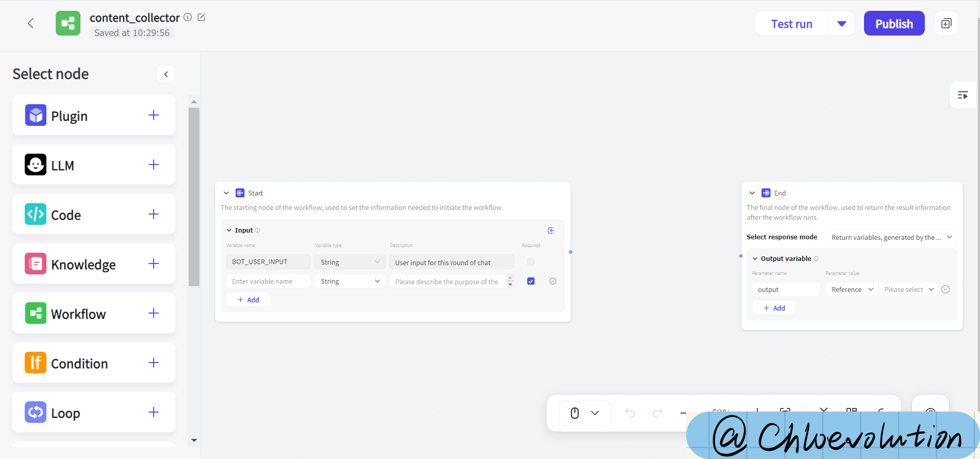Open the Test run dropdown arrow

pos(842,24)
